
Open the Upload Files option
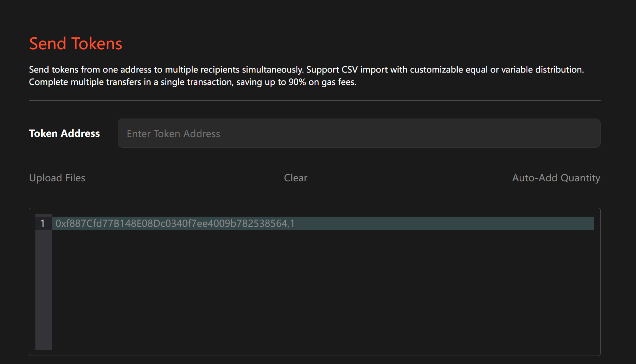click(57, 178)
